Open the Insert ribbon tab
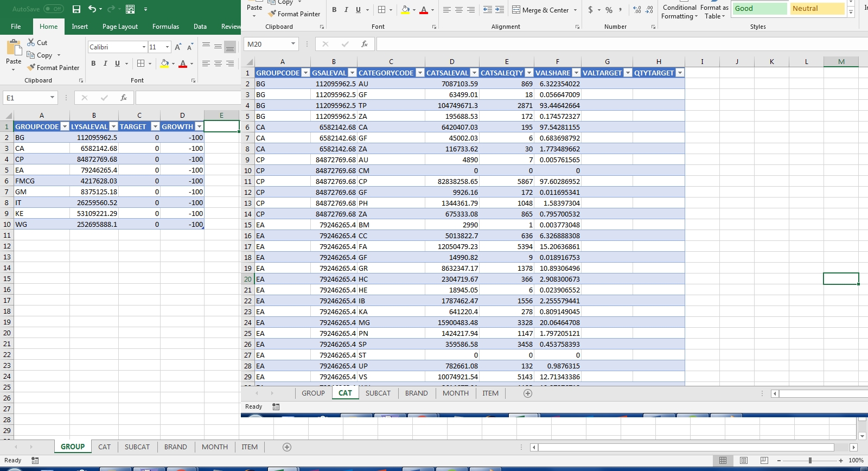This screenshot has height=471, width=868. [x=80, y=27]
